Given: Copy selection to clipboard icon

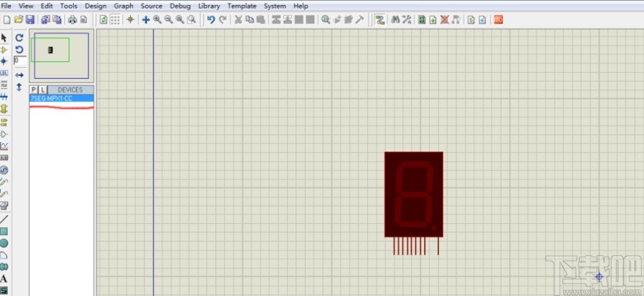Looking at the screenshot, I should [x=249, y=20].
